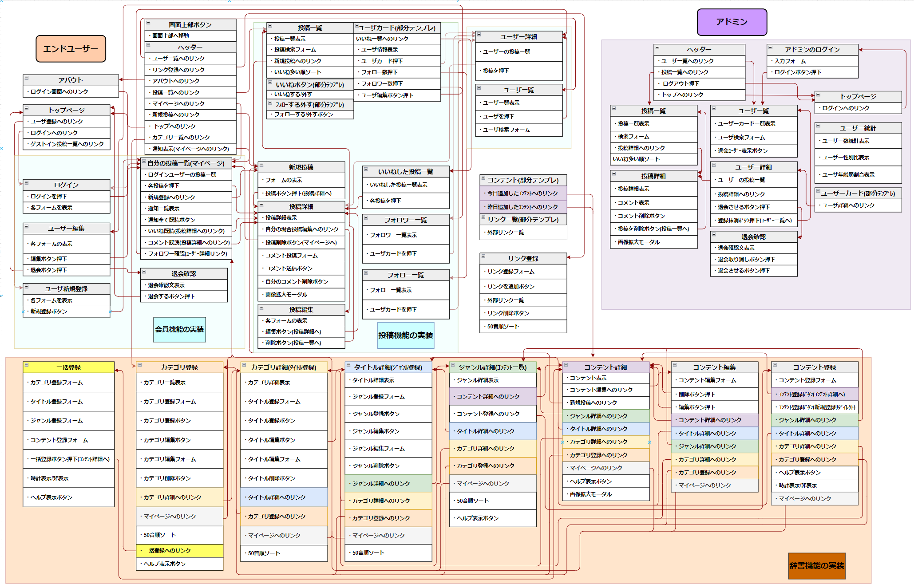Collapse the ユーザ新規登録 table
This screenshot has width=914, height=588.
click(x=27, y=287)
